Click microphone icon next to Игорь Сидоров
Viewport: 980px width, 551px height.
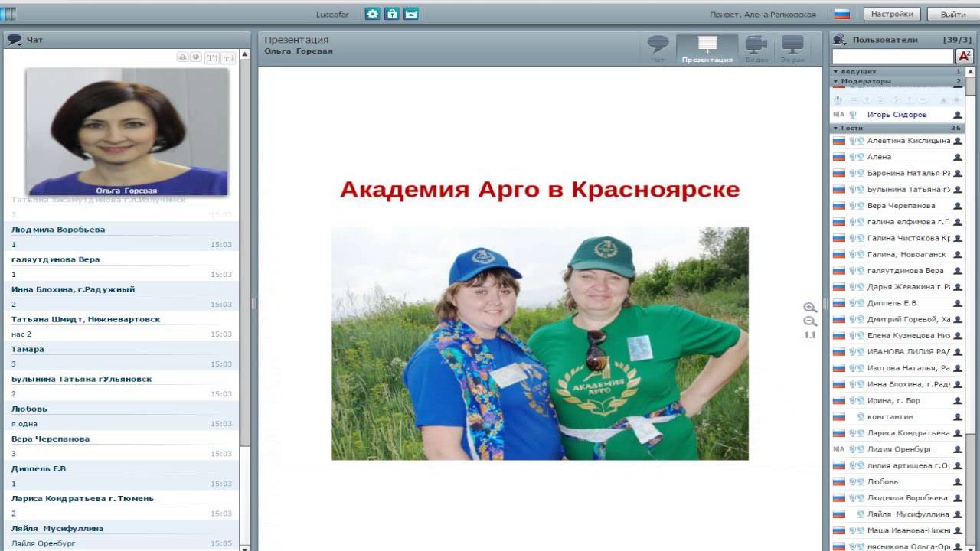(852, 115)
